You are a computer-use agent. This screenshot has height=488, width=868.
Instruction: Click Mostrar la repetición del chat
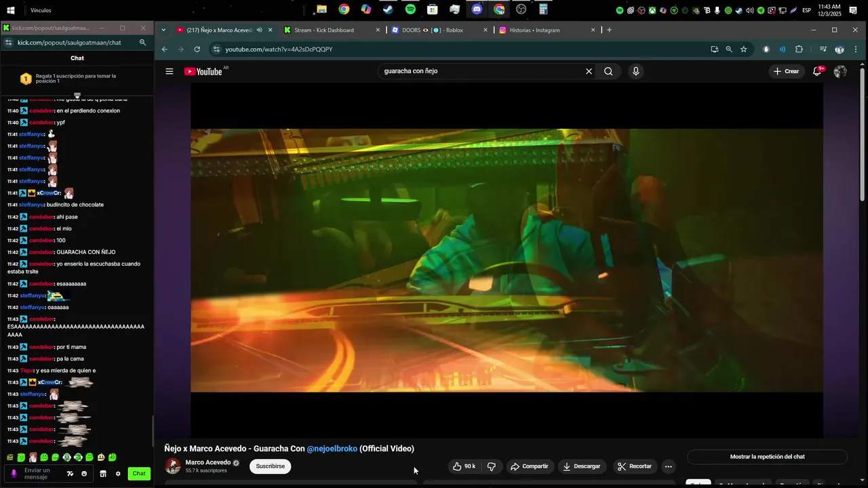pyautogui.click(x=767, y=457)
